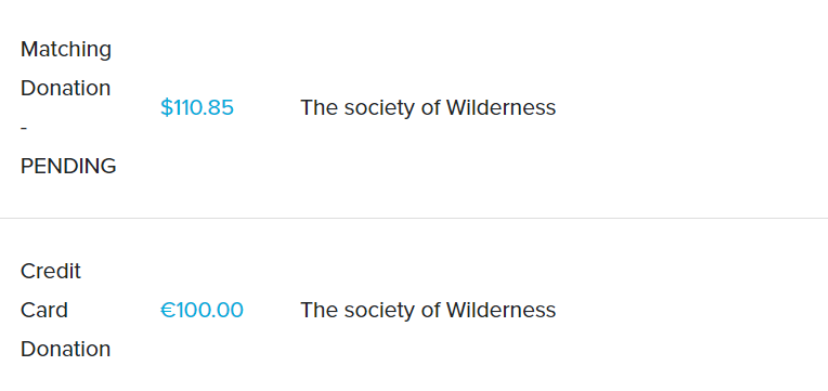Select "The society of Wilderness" in the credit card row

pyautogui.click(x=428, y=310)
